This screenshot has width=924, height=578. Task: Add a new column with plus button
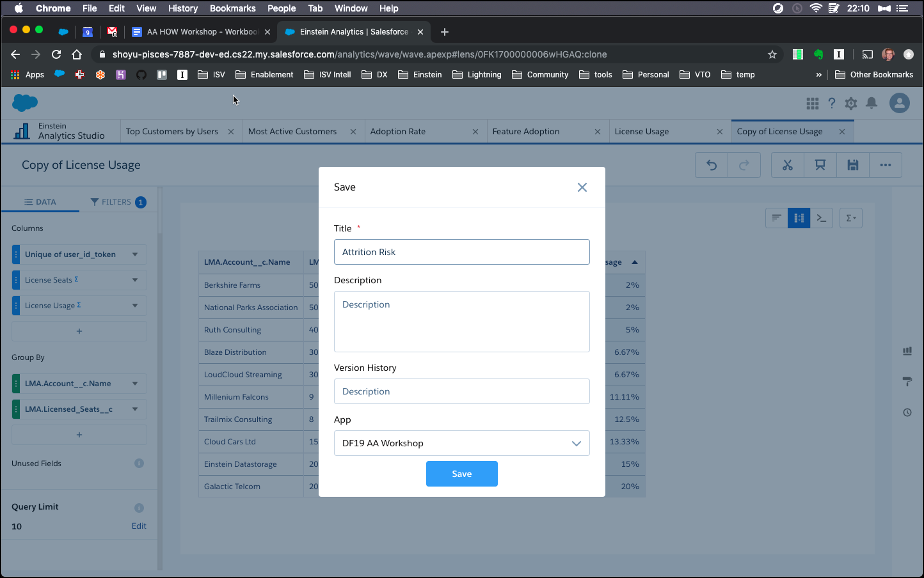coord(79,331)
